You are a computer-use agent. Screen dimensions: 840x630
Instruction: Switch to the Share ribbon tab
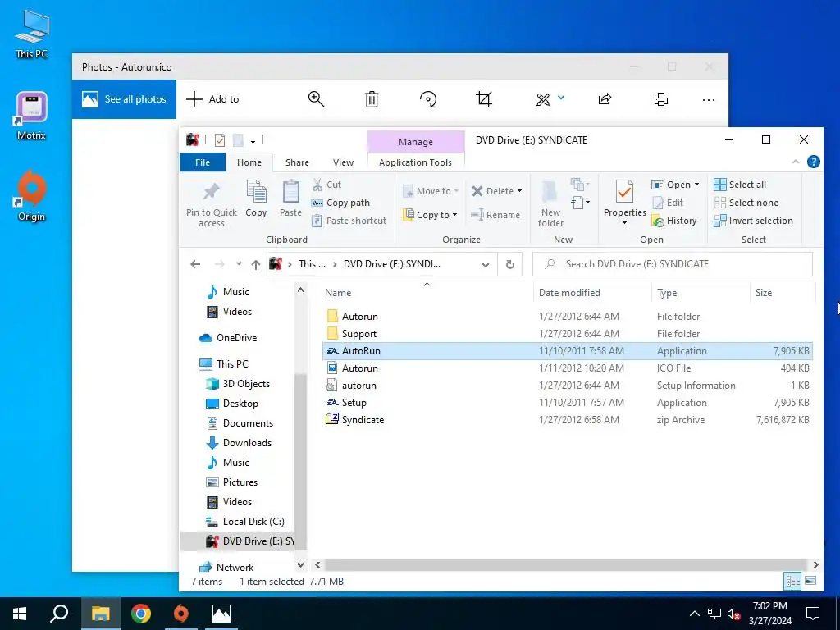[297, 162]
